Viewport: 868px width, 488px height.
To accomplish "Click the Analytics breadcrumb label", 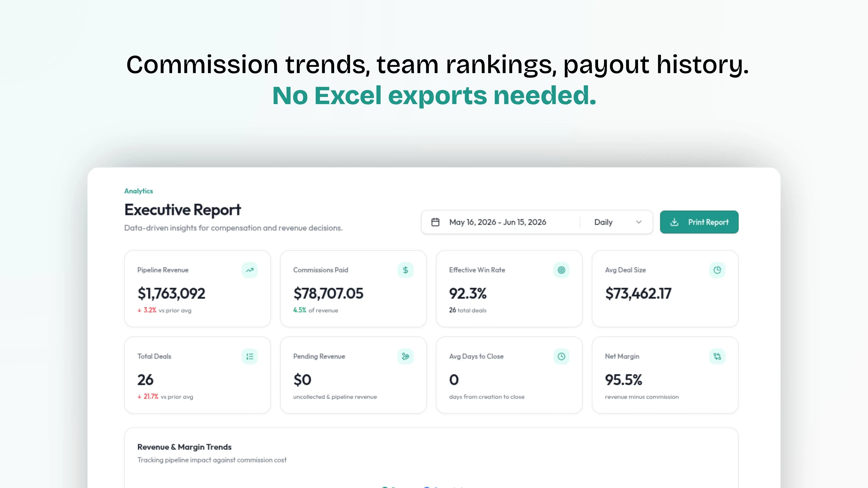I will tap(138, 191).
